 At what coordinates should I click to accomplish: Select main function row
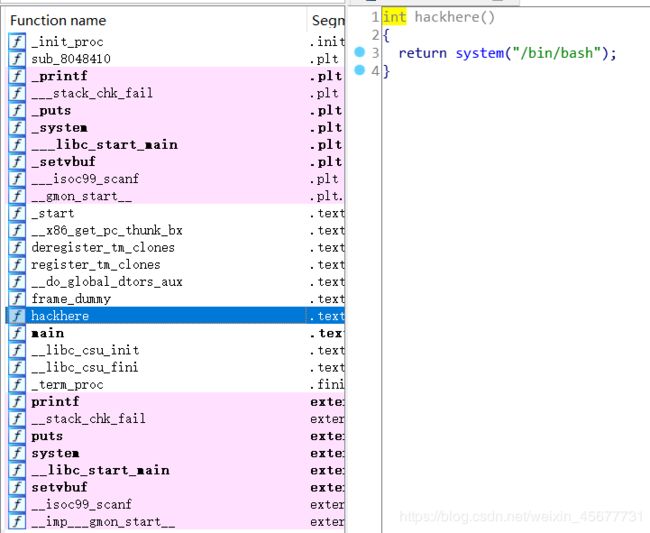tap(176, 333)
